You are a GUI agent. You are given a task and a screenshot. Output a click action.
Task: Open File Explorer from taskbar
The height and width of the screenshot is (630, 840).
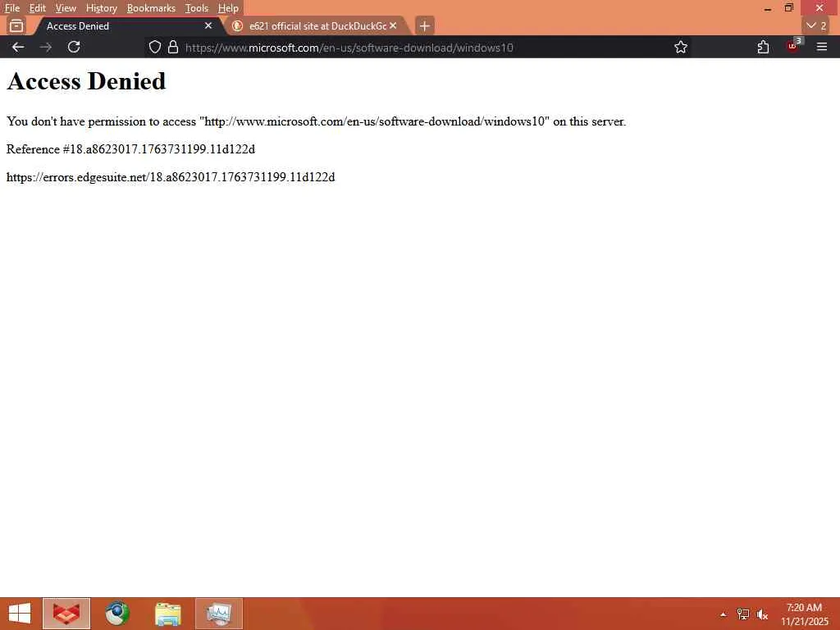coord(167,614)
